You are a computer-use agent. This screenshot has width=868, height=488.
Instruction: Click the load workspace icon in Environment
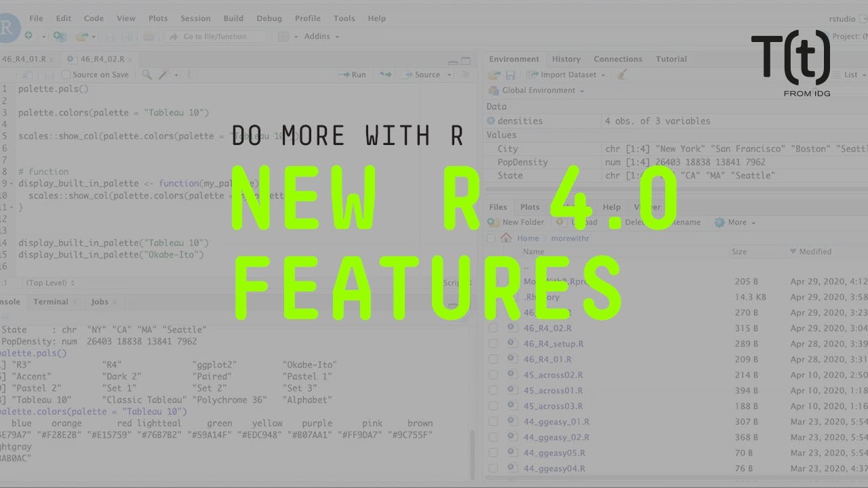tap(494, 75)
